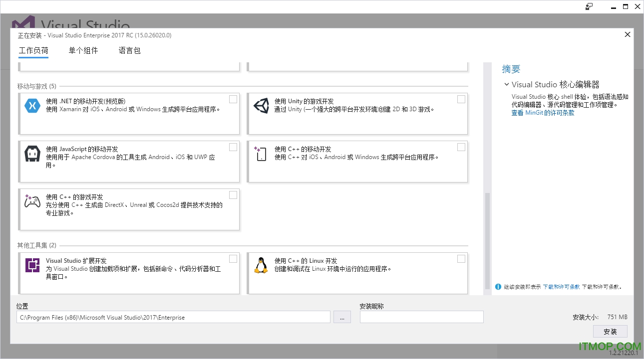Click the Visual Studio logo in background window
The image size is (644, 359).
pyautogui.click(x=23, y=22)
